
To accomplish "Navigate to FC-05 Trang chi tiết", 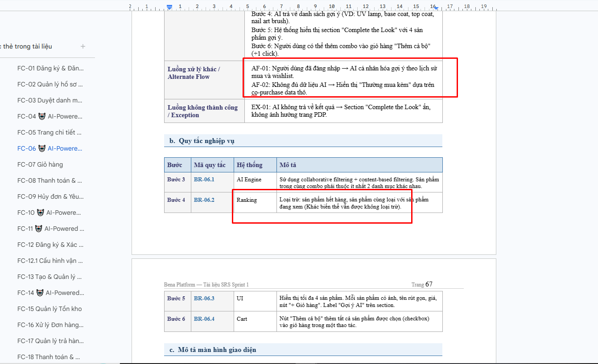I will click(x=49, y=132).
